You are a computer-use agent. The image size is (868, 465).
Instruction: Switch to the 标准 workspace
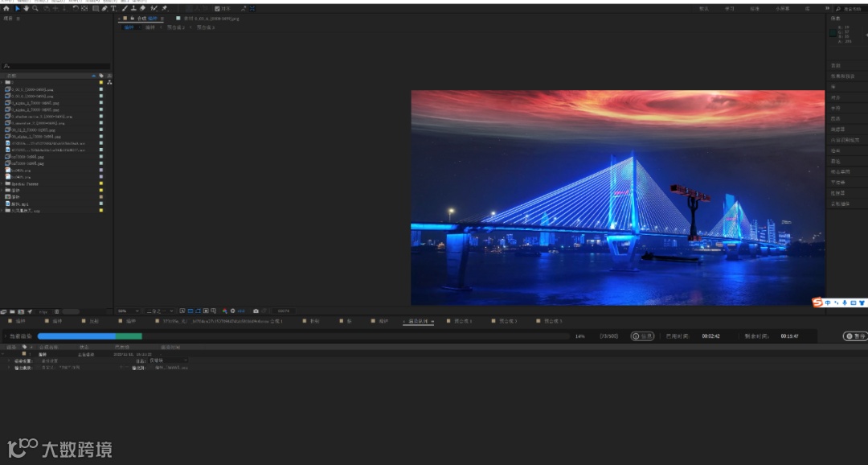[755, 8]
